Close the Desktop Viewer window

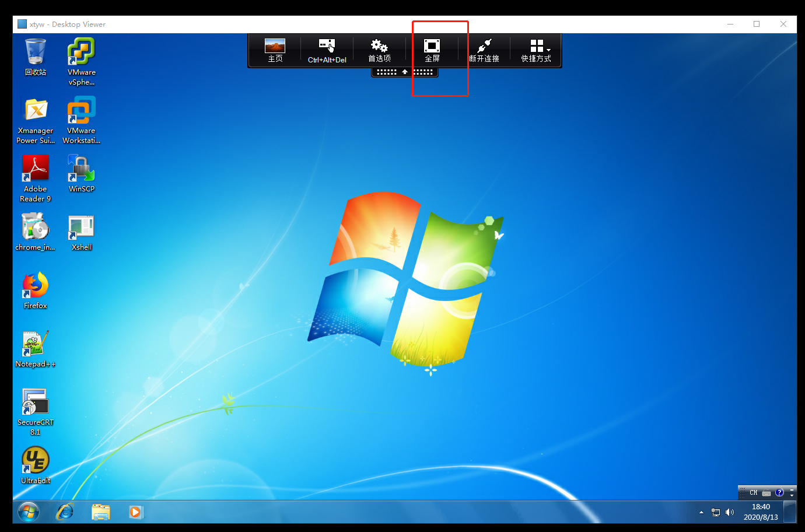click(783, 24)
